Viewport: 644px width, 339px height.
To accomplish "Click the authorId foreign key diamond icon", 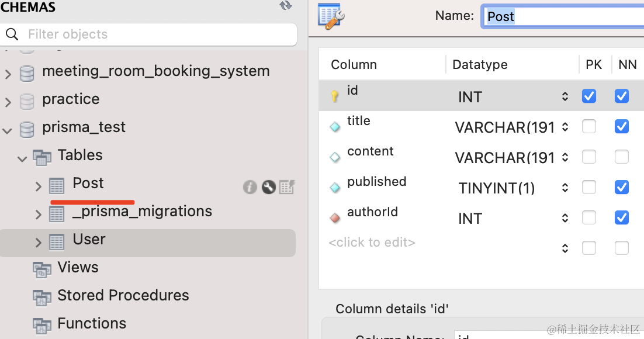I will [x=335, y=218].
